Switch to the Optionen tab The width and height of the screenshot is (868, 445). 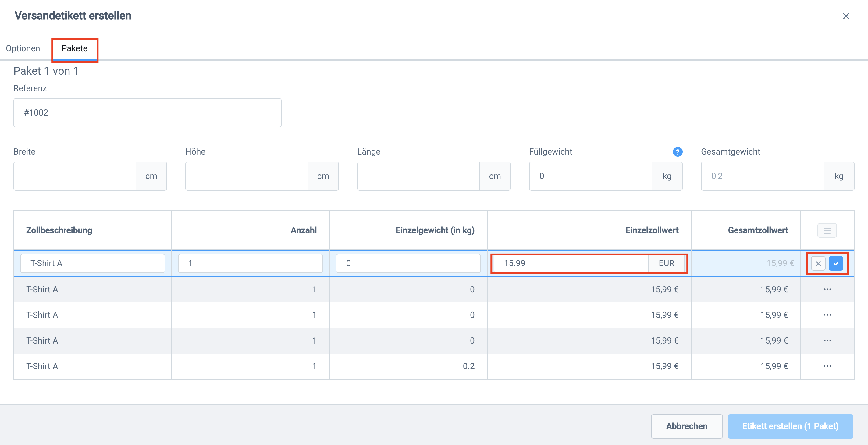[x=23, y=48]
